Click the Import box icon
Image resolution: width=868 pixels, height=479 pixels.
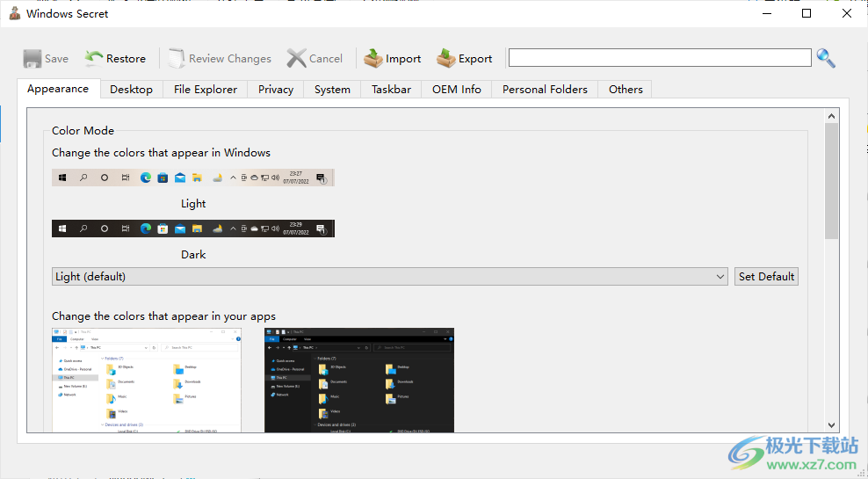pyautogui.click(x=373, y=59)
